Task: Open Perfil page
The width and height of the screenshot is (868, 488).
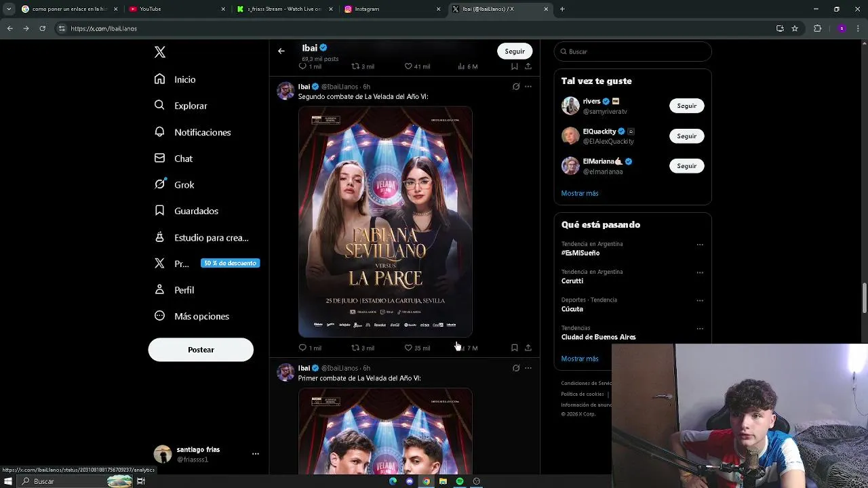Action: point(174,290)
